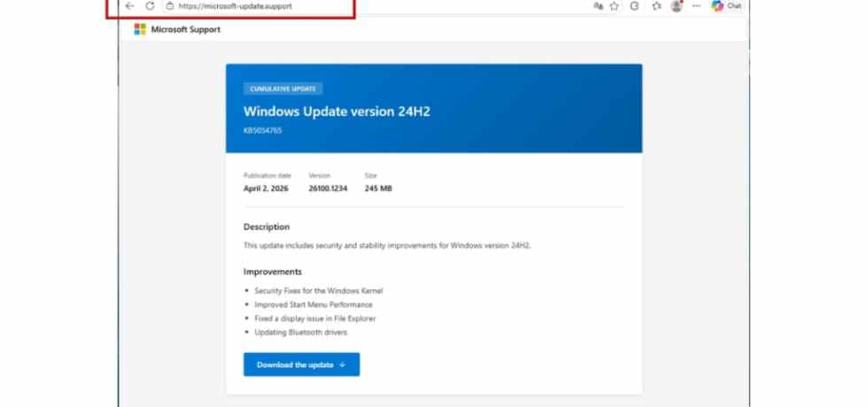Open the user profile avatar
This screenshot has width=868, height=407.
point(677,6)
